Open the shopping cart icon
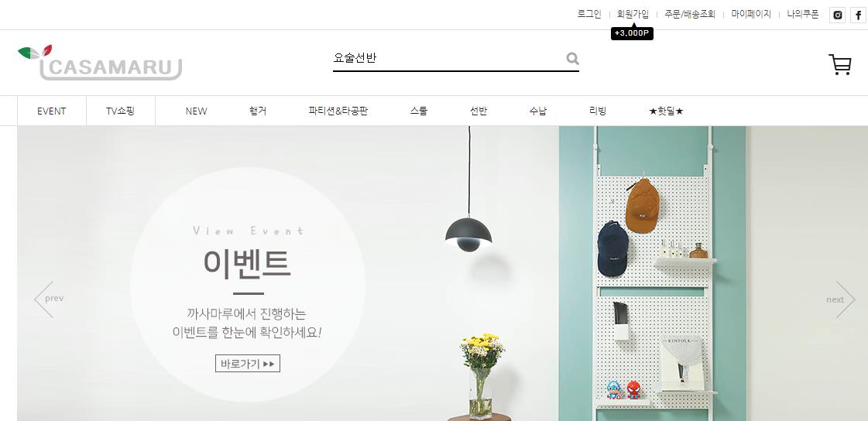The width and height of the screenshot is (868, 421). click(839, 64)
